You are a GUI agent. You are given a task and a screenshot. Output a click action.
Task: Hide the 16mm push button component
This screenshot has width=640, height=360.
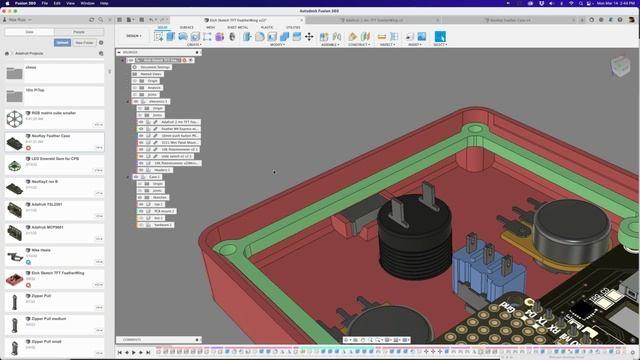click(x=141, y=136)
